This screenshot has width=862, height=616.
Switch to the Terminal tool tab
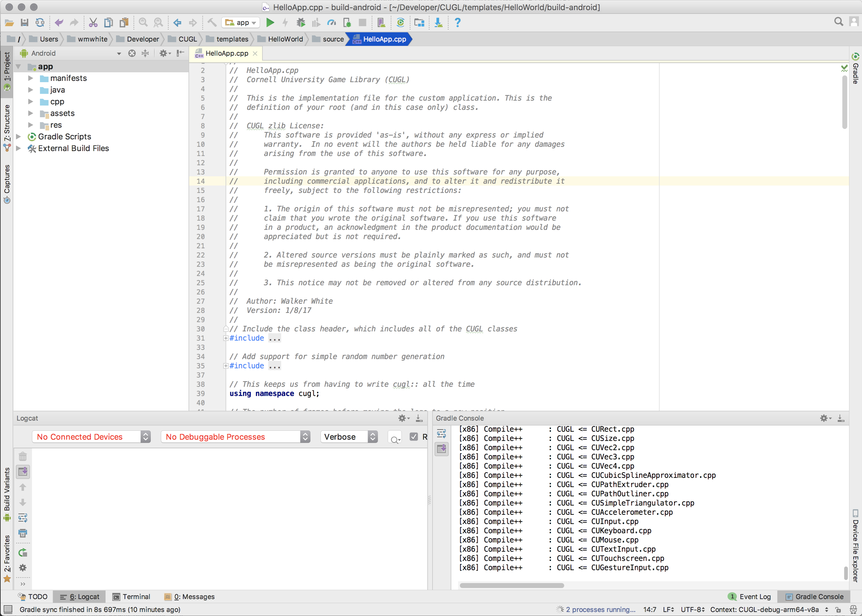(x=131, y=597)
